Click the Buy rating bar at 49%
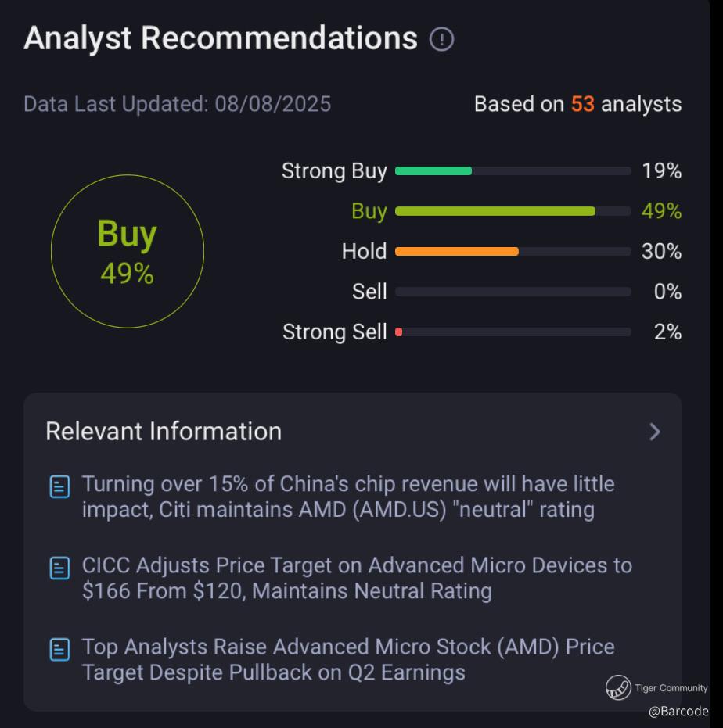The image size is (723, 728). [495, 211]
